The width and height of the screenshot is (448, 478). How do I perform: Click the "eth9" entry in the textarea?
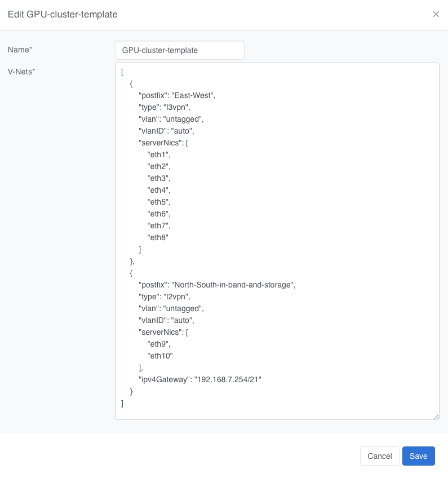(x=158, y=344)
